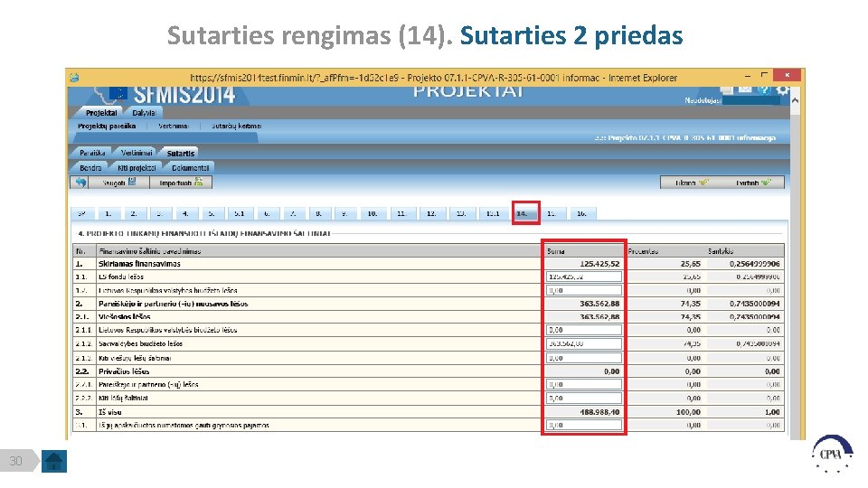Viewport: 868px width, 488px height.
Task: Open section tab 4.
Action: click(x=185, y=213)
